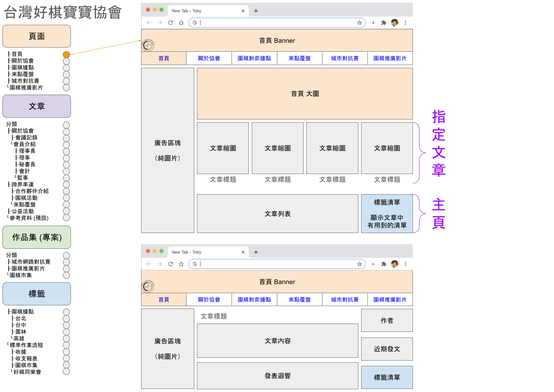Open 首頁 in the upper browser nav bar
This screenshot has width=554, height=392.
coord(164,58)
